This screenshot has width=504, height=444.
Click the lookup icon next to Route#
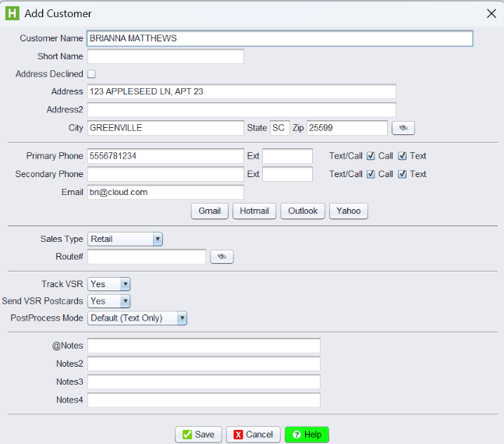tap(222, 257)
